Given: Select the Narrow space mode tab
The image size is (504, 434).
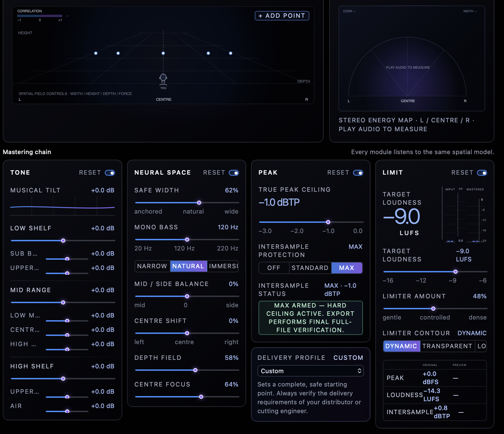Looking at the screenshot, I should tap(152, 266).
